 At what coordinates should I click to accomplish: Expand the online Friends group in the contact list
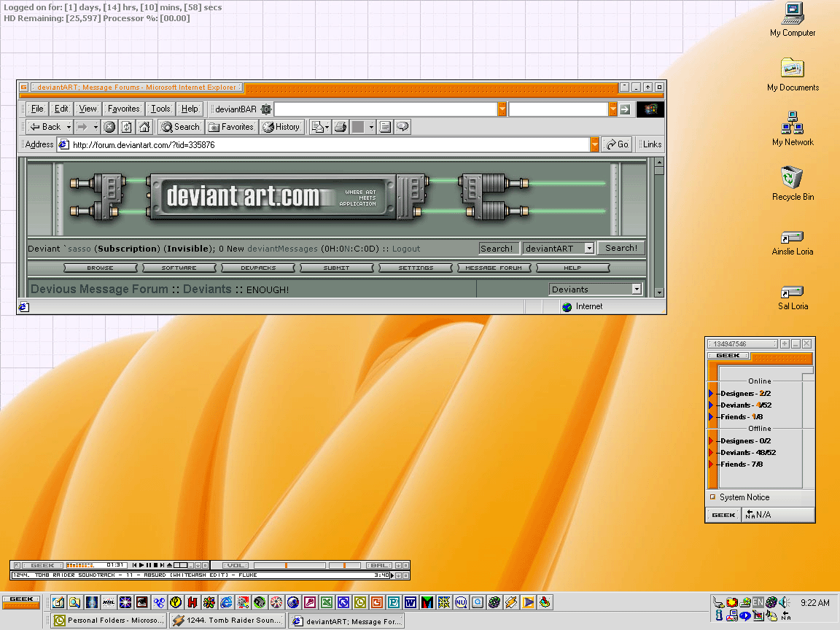tap(712, 417)
